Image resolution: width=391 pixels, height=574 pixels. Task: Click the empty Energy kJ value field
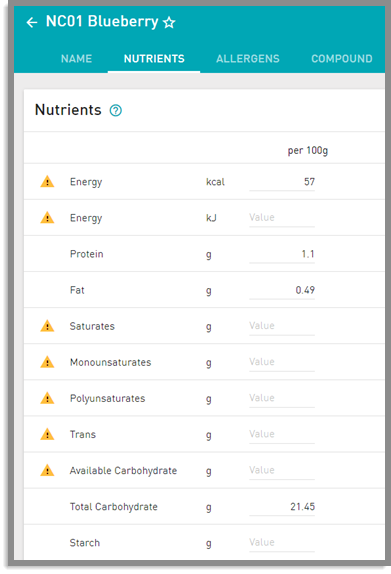(282, 218)
